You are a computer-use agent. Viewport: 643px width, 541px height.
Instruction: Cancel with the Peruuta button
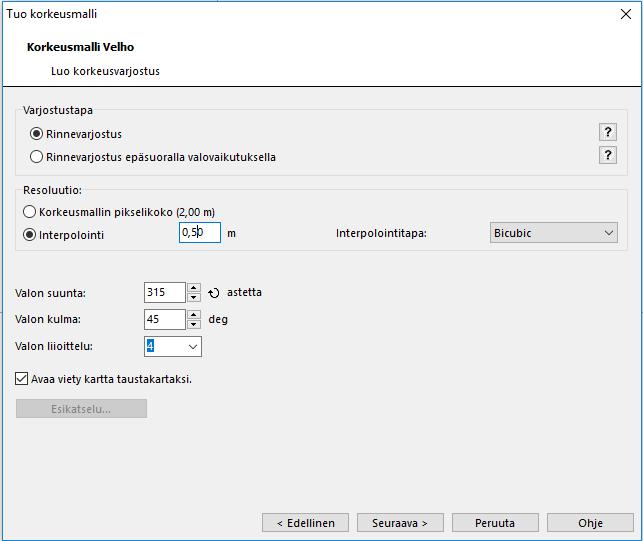click(x=495, y=523)
